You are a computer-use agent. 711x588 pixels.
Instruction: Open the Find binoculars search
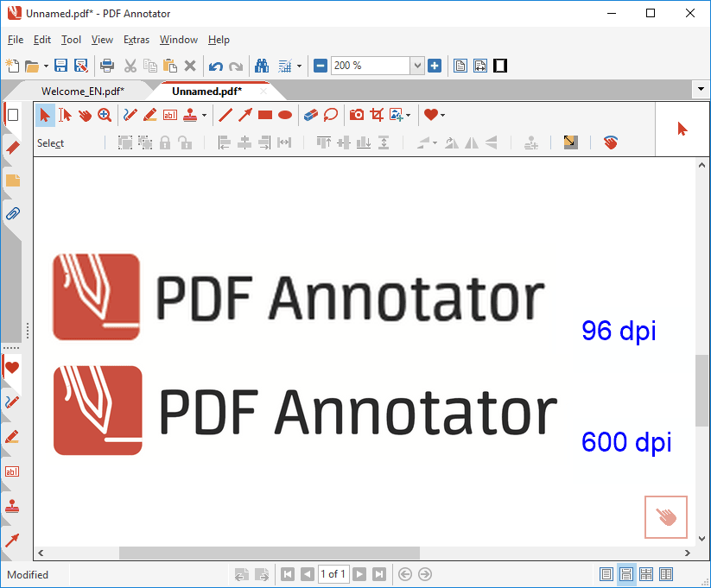[x=260, y=66]
